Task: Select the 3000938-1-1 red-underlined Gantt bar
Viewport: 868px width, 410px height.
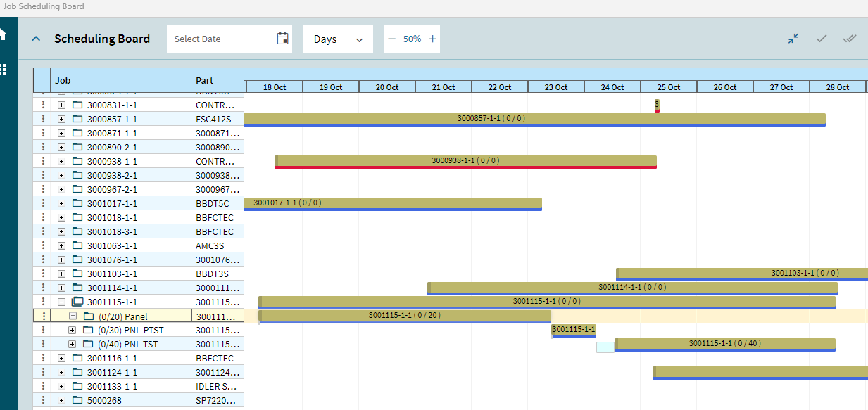Action: [465, 161]
